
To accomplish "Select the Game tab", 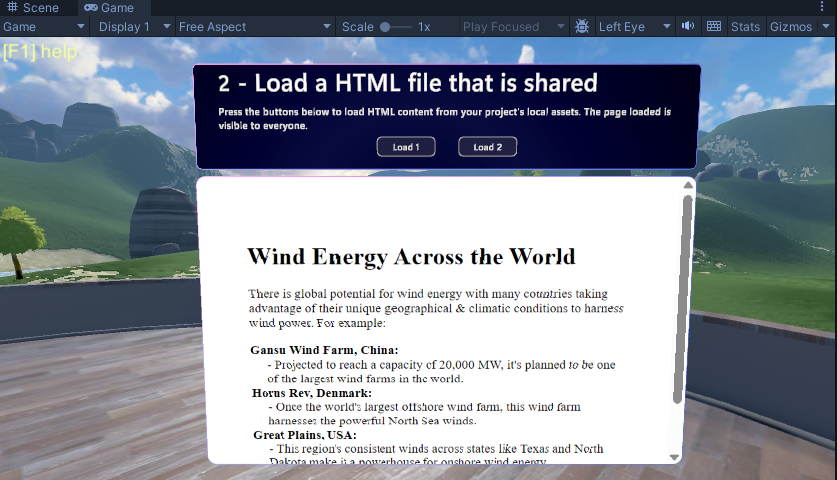I will point(109,7).
